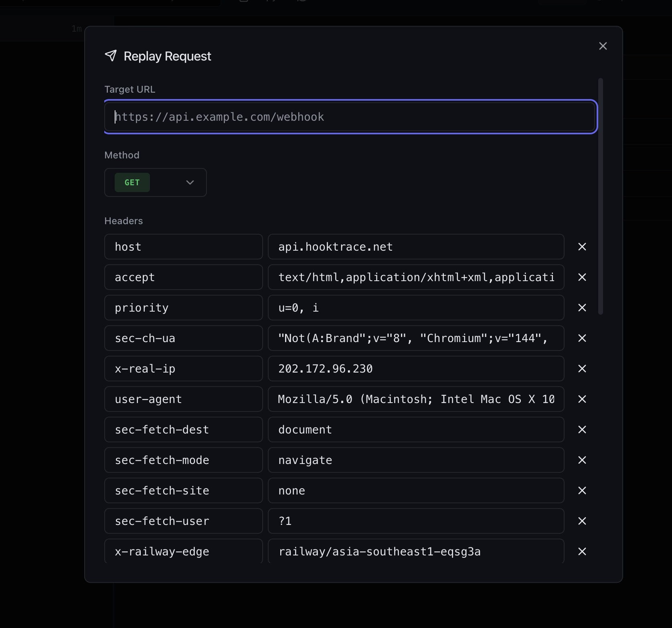Remove the user-agent header row
672x628 pixels.
pos(582,399)
